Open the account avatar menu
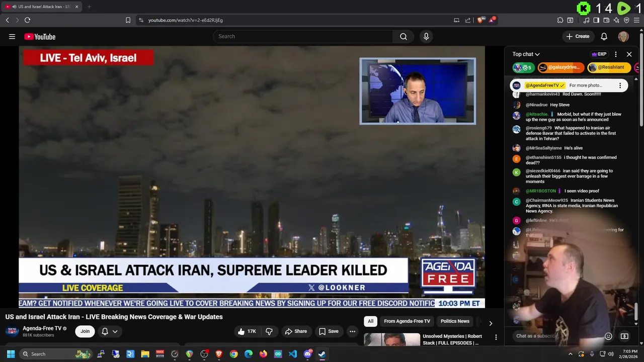Screen dimensions: 644x362 623,36
